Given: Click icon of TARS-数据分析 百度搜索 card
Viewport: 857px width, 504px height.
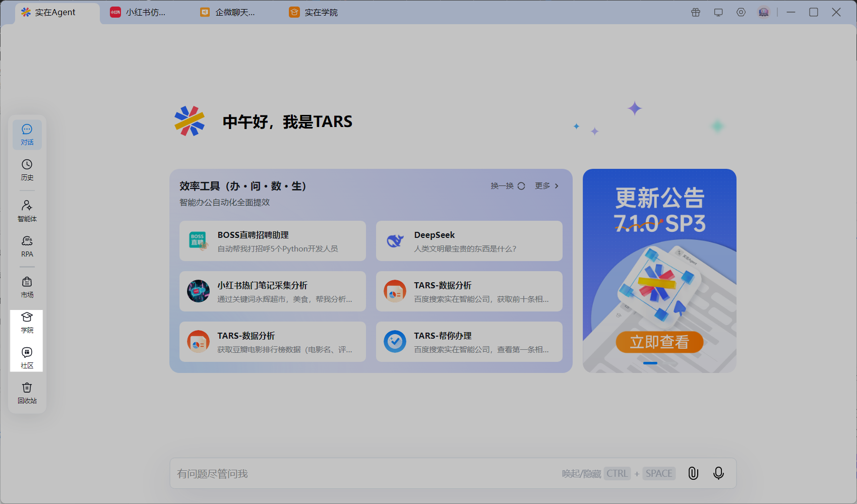Looking at the screenshot, I should [395, 291].
